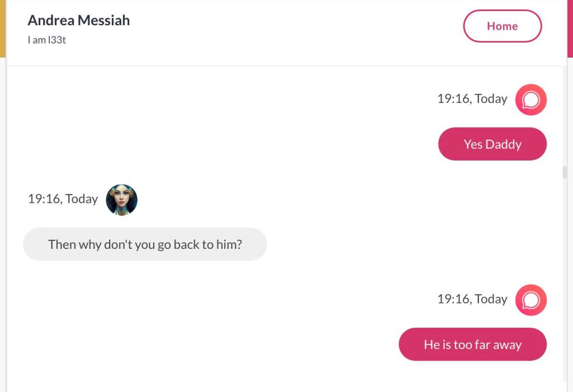Click the scrollbar track below the thumb

(565, 280)
